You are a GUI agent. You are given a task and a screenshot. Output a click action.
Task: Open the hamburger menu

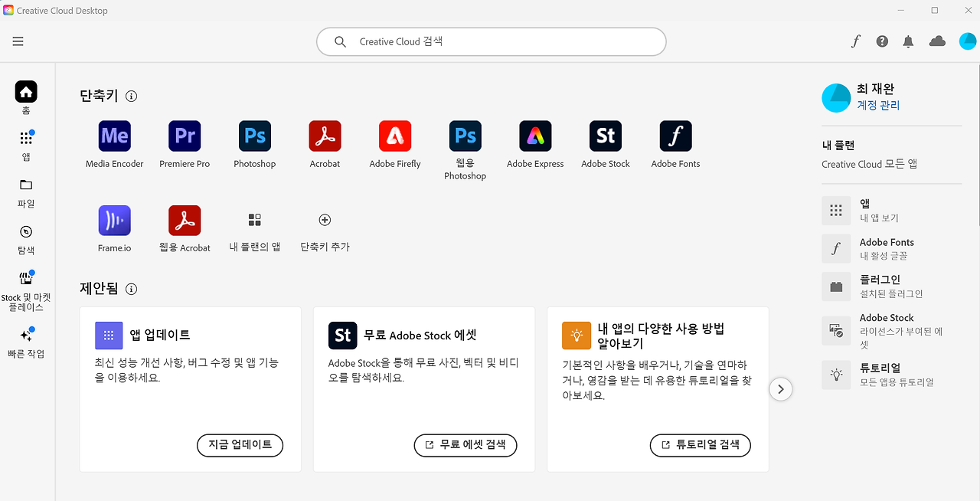tap(18, 41)
